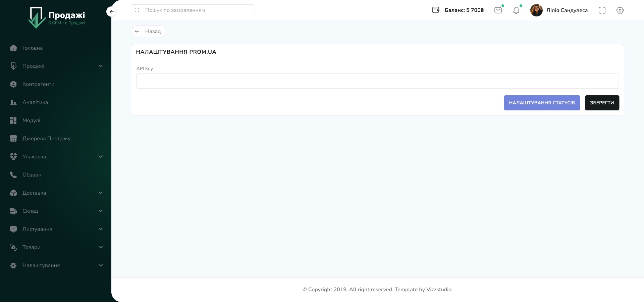Screen dimensions: 644x302
Task: Click the wallet balance icon
Action: (x=436, y=10)
